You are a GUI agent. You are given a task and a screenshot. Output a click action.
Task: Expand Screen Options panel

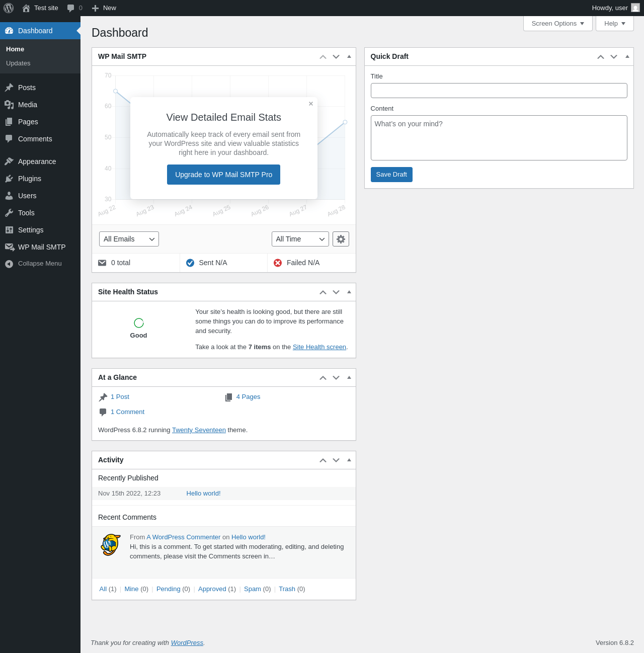[558, 24]
